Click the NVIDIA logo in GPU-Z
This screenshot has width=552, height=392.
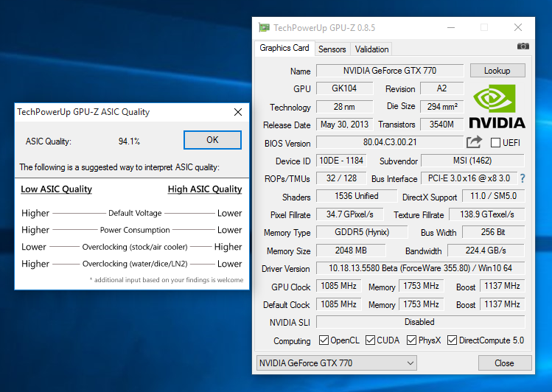click(x=497, y=107)
